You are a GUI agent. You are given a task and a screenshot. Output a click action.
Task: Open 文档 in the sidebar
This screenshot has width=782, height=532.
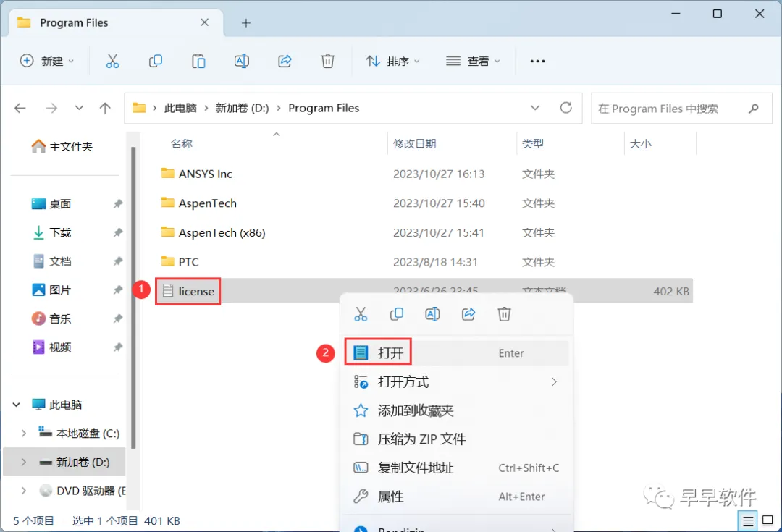(x=52, y=261)
